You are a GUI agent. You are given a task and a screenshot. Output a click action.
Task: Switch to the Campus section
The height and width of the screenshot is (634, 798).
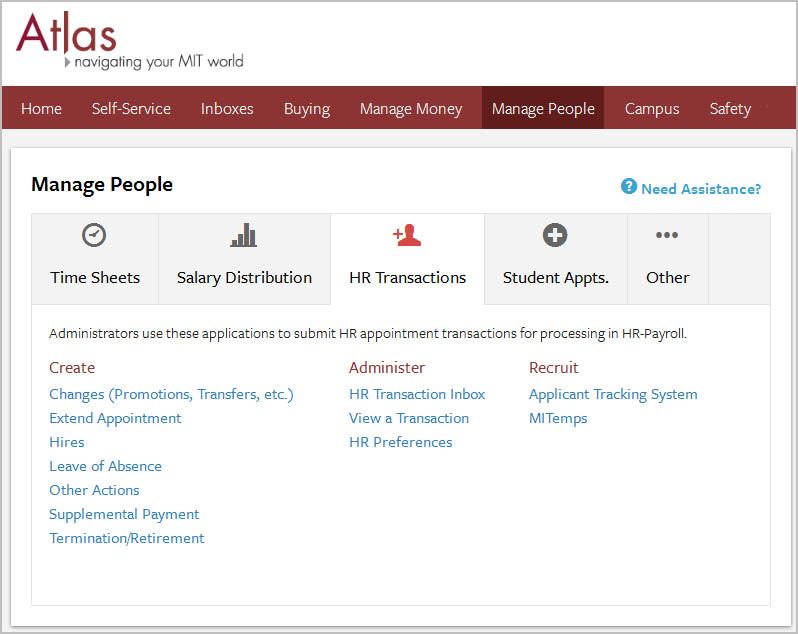click(652, 109)
